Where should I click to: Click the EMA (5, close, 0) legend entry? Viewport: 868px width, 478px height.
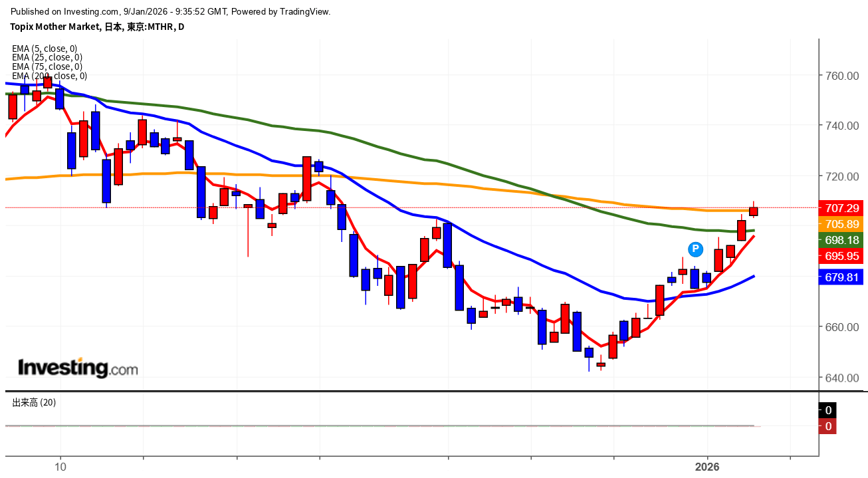45,49
